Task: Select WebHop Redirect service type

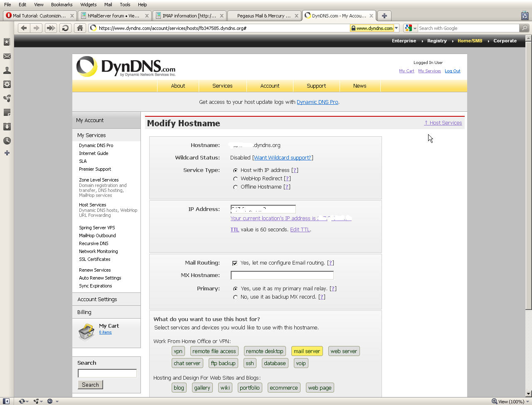Action: click(x=235, y=179)
